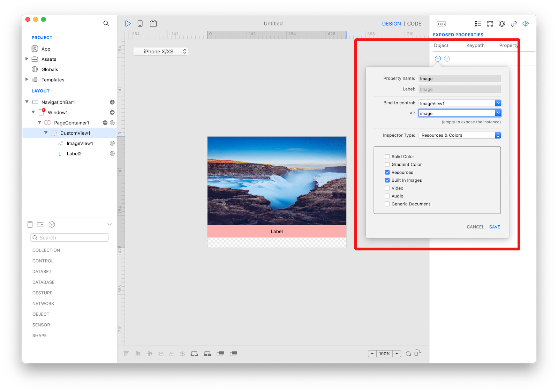Viewport: 558px width, 392px height.
Task: Open the device simulator phone icon
Action: pyautogui.click(x=140, y=23)
